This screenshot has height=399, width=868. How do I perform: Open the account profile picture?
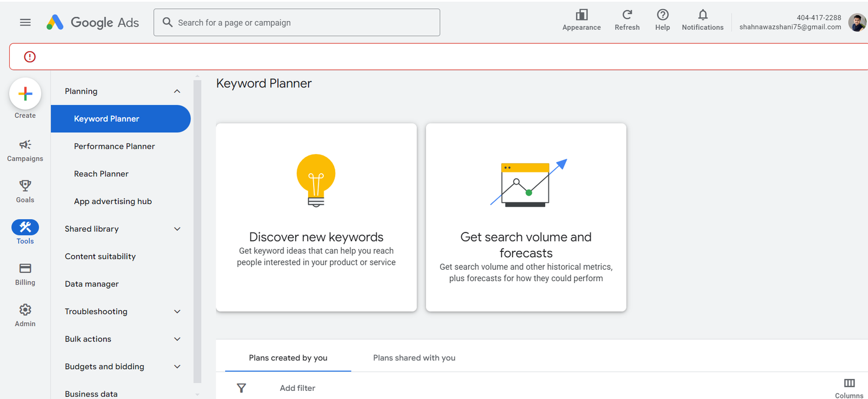click(857, 22)
